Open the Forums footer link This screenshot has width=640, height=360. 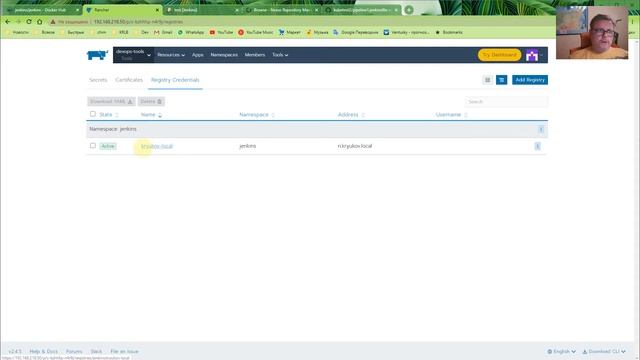[x=74, y=351]
